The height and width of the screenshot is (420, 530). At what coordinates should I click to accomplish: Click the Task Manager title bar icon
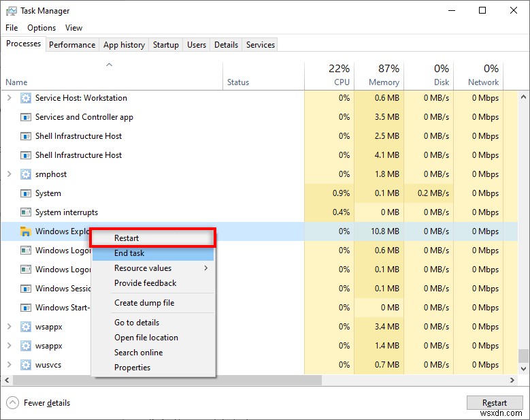[x=11, y=11]
